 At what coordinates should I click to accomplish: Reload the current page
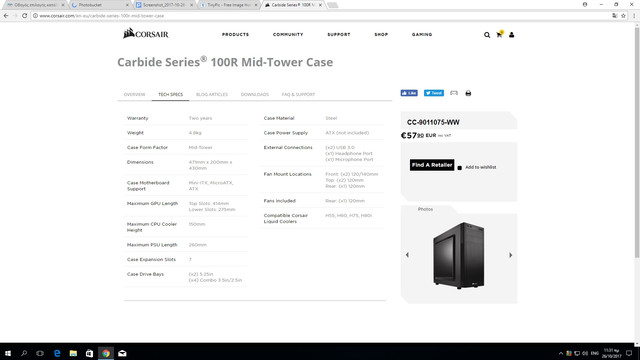[24, 16]
